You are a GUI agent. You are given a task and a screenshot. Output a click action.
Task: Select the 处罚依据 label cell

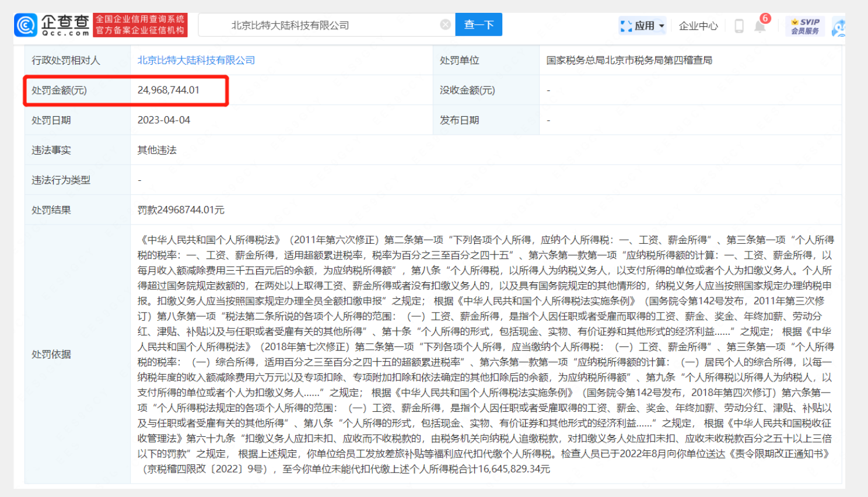(78, 354)
